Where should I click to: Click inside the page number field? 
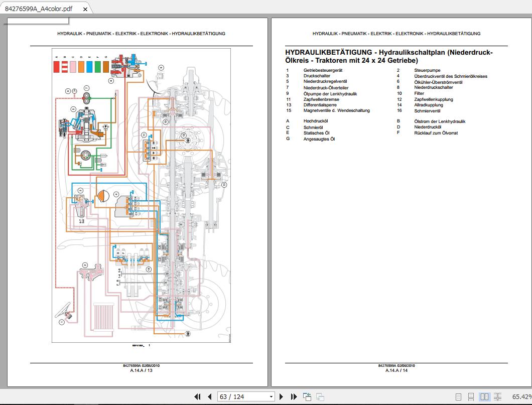(236, 396)
